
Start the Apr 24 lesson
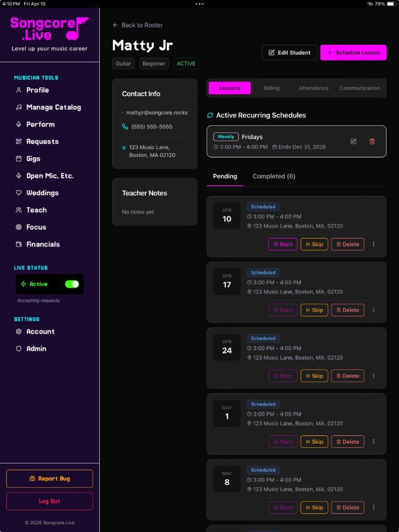[283, 376]
